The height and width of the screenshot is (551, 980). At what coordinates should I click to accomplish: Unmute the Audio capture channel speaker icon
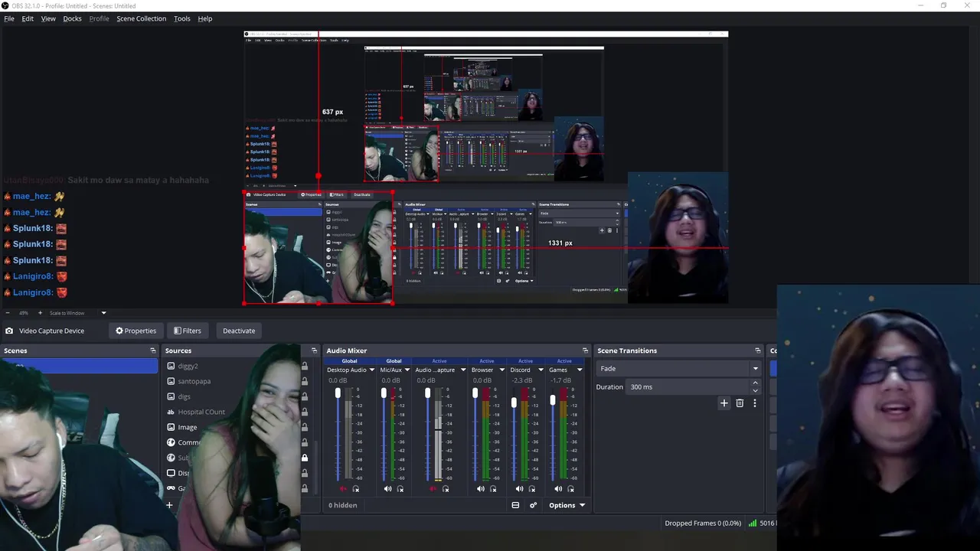[x=433, y=489]
